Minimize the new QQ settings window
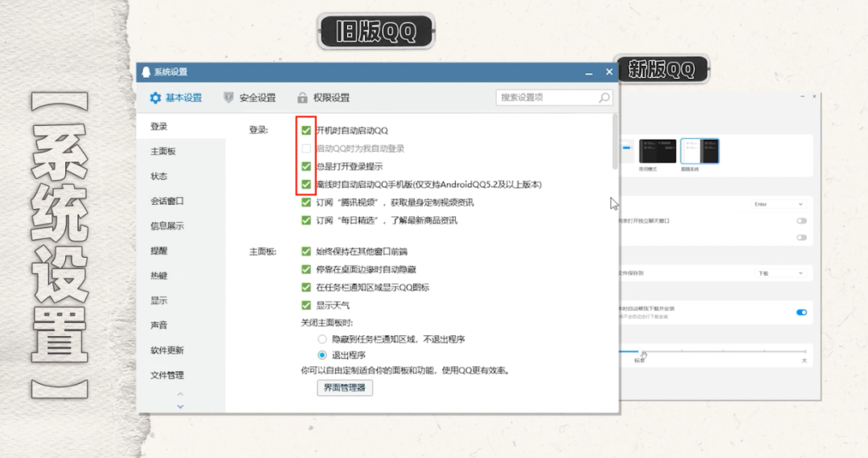868x458 pixels. (x=802, y=96)
